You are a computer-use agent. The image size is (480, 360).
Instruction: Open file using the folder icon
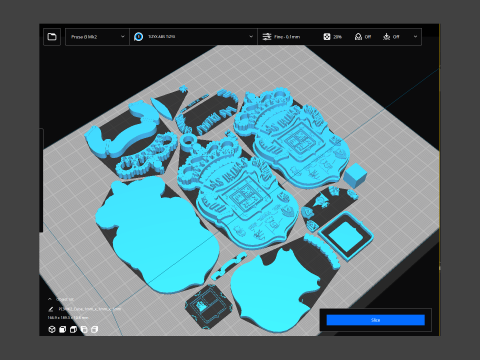tap(52, 37)
